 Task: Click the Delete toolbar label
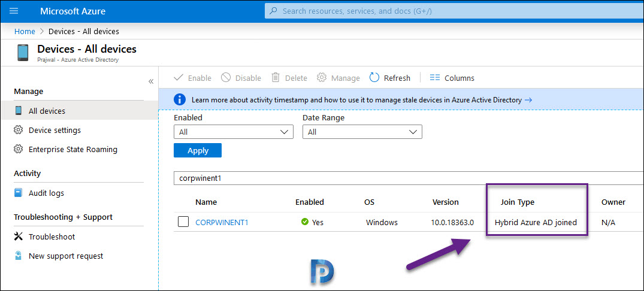[296, 78]
